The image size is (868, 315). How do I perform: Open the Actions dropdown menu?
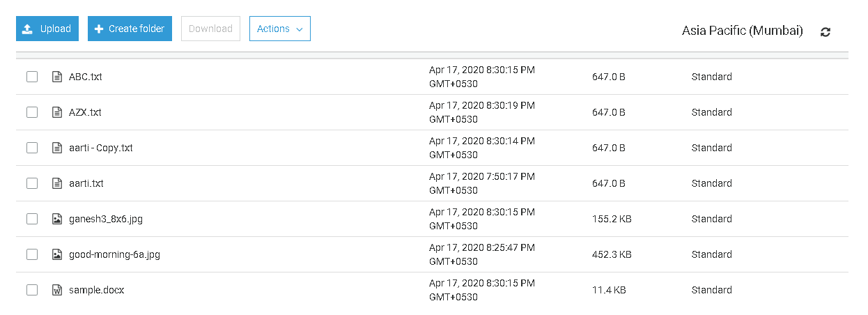(279, 29)
